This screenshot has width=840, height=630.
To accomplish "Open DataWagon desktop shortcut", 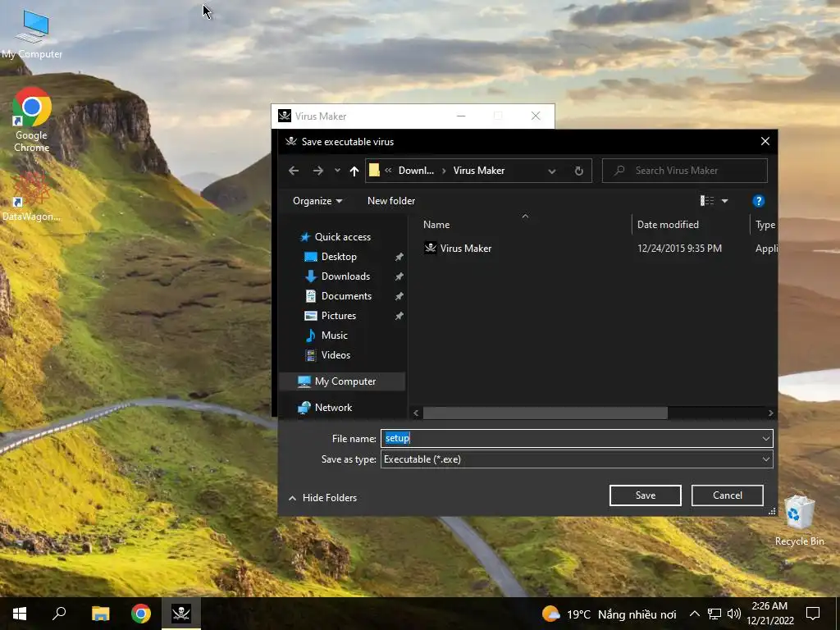I will pyautogui.click(x=31, y=196).
